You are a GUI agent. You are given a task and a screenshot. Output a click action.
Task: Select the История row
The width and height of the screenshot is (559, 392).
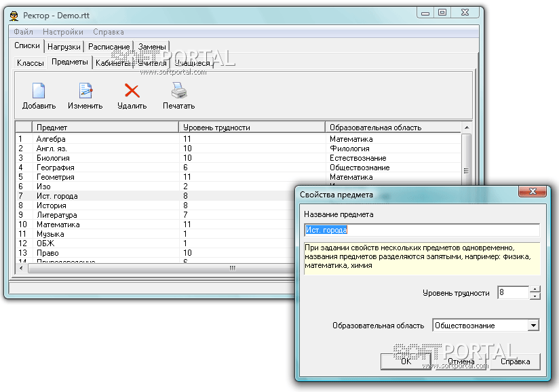[155, 205]
